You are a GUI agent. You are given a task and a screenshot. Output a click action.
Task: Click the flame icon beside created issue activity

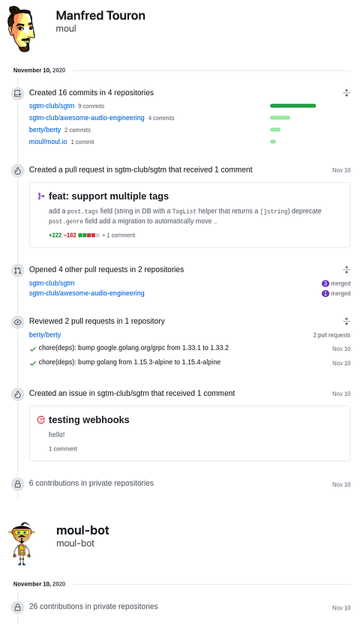pos(17,394)
